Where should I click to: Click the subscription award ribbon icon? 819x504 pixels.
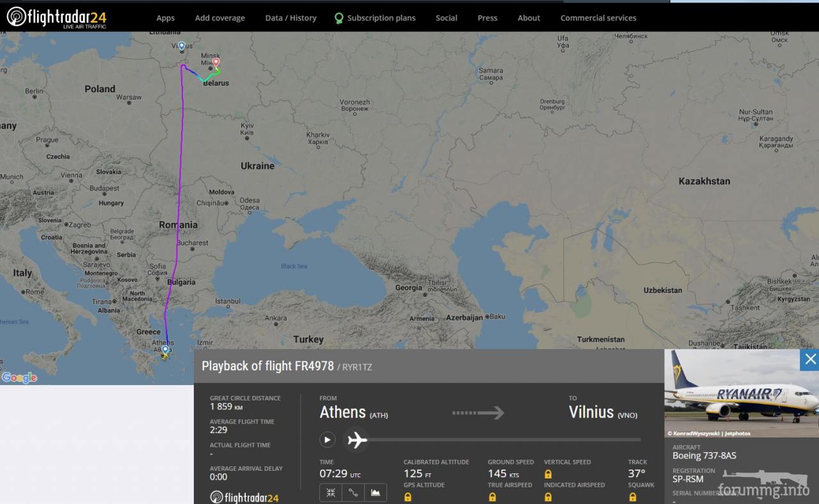[x=339, y=18]
